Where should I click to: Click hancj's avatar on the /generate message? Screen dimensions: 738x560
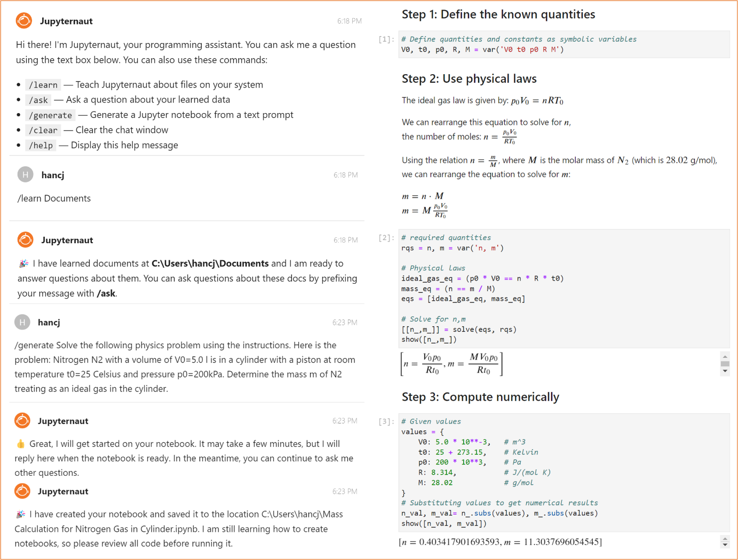coord(22,322)
